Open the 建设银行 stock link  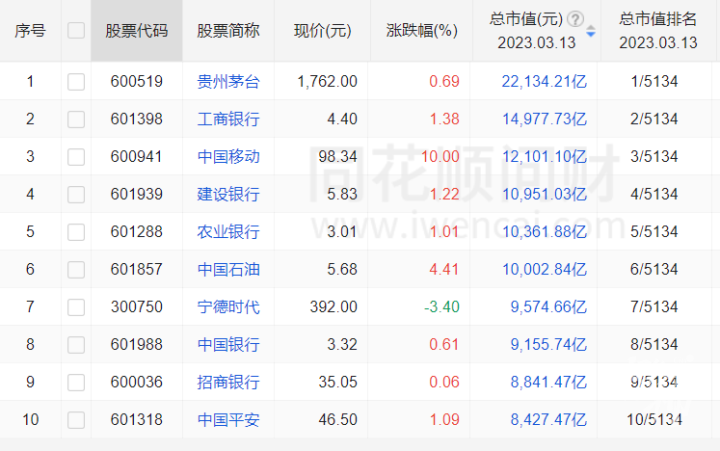coord(228,194)
